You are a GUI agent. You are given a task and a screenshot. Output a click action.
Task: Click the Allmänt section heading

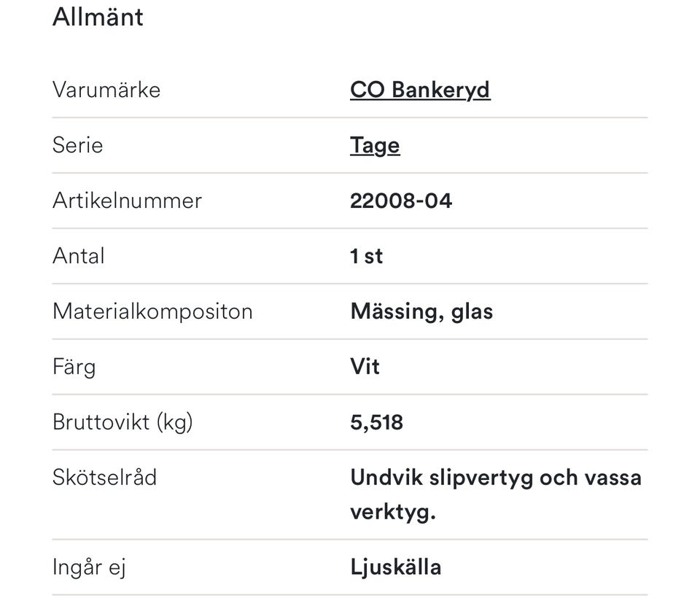pos(98,17)
